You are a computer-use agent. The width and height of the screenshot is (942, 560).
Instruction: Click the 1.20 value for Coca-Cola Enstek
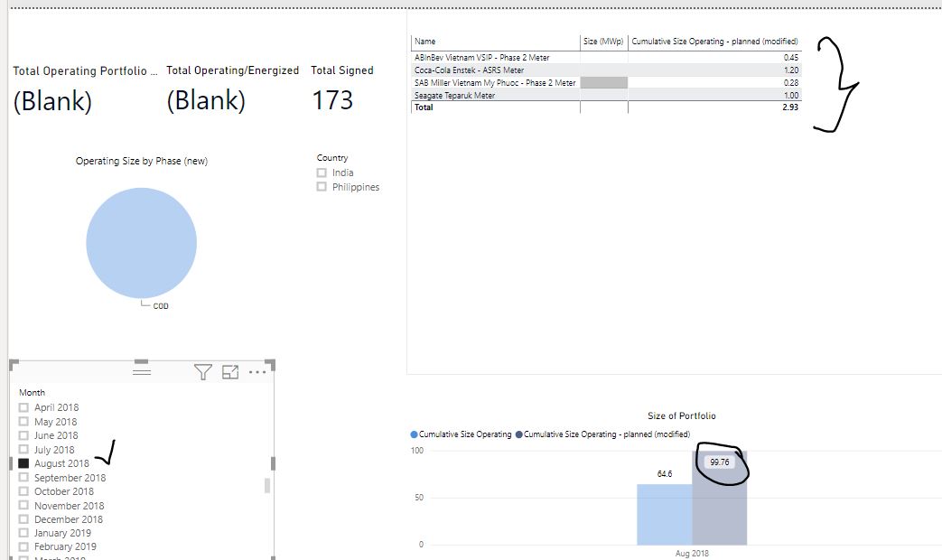coord(791,70)
